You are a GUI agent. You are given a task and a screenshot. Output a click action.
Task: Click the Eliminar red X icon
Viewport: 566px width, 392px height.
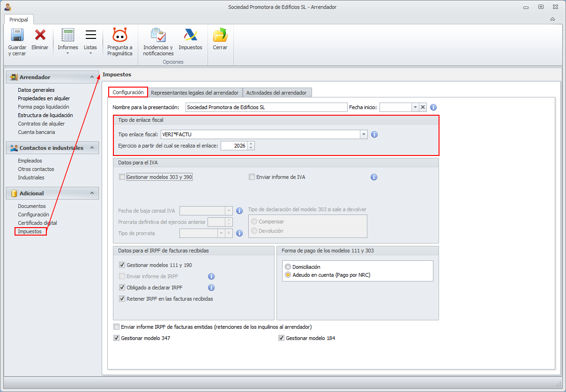pos(40,35)
